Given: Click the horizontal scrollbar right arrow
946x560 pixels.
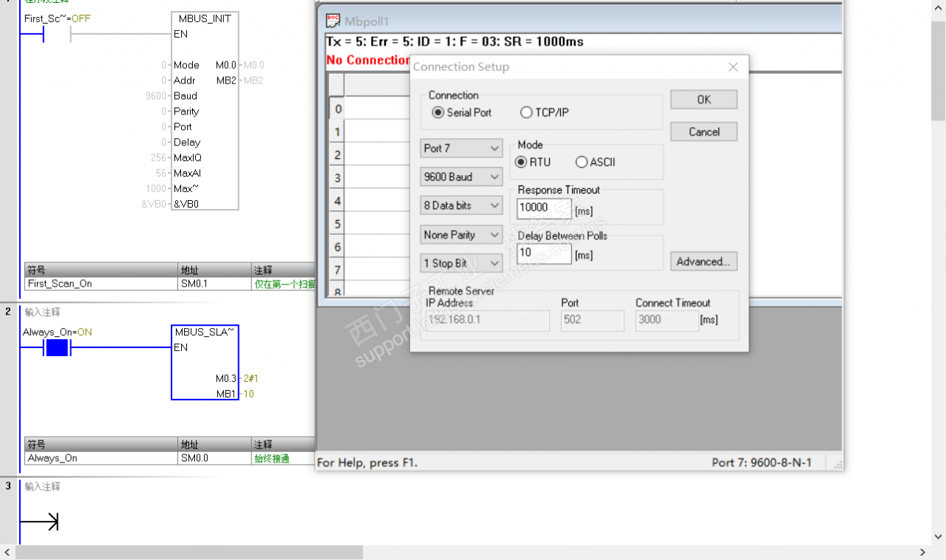Looking at the screenshot, I should [x=922, y=553].
